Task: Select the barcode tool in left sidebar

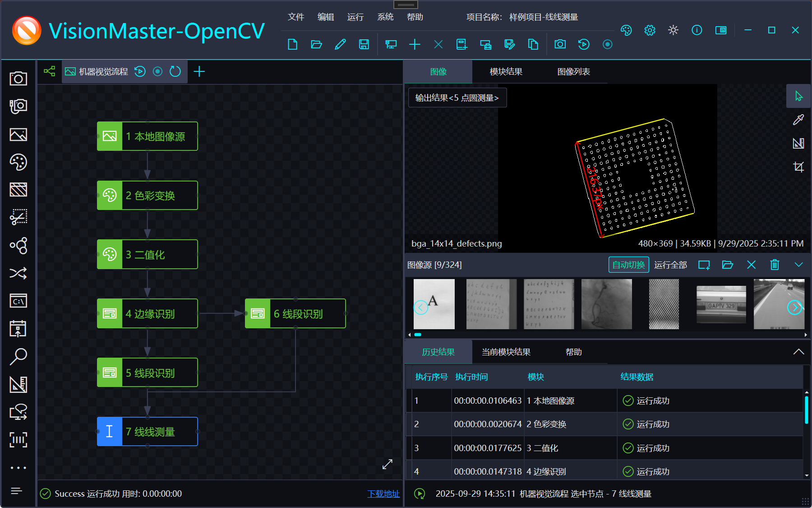Action: pos(18,439)
